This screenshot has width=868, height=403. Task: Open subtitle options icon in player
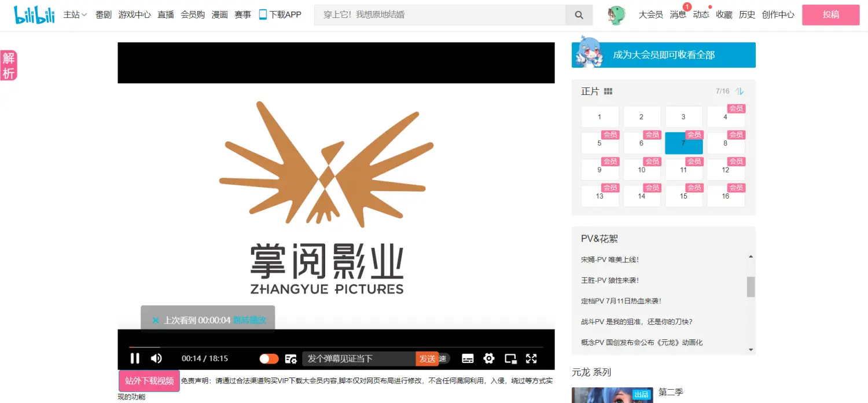tap(468, 358)
